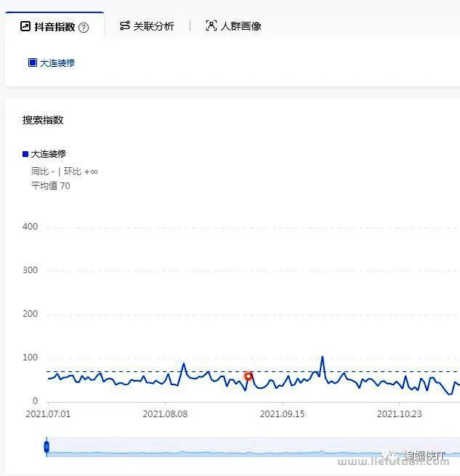Click the 200 y-axis label

(30, 314)
